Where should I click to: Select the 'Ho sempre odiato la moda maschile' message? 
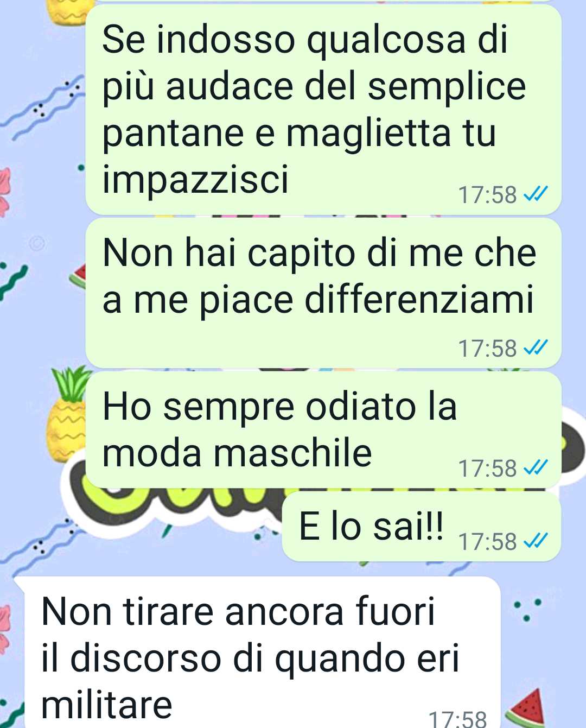[x=323, y=430]
